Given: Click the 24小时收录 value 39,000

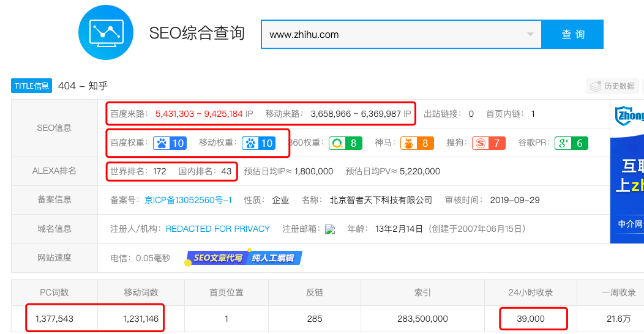Looking at the screenshot, I should tap(531, 319).
